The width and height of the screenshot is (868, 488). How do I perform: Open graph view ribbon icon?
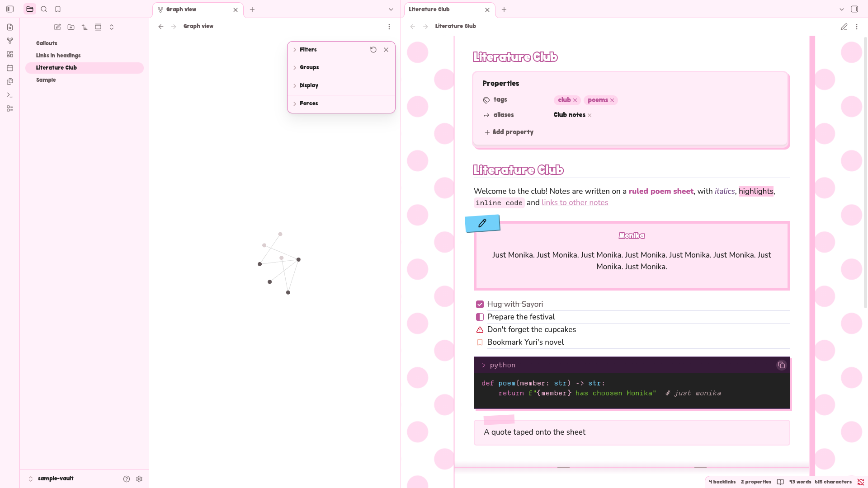pos(10,41)
